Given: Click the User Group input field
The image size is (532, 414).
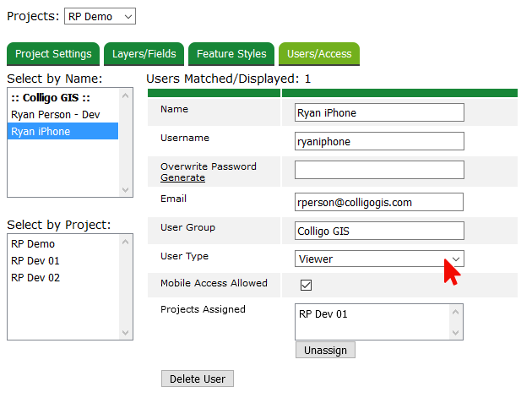Looking at the screenshot, I should click(379, 231).
